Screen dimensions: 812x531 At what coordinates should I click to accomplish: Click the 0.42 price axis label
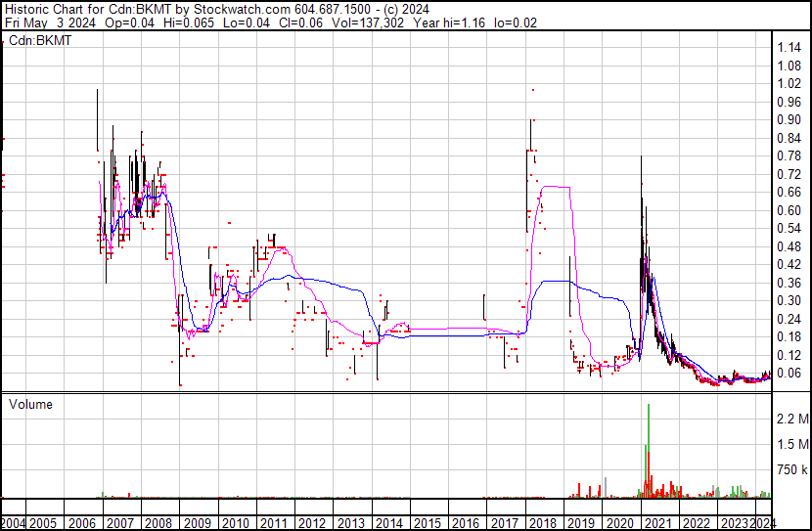[789, 264]
